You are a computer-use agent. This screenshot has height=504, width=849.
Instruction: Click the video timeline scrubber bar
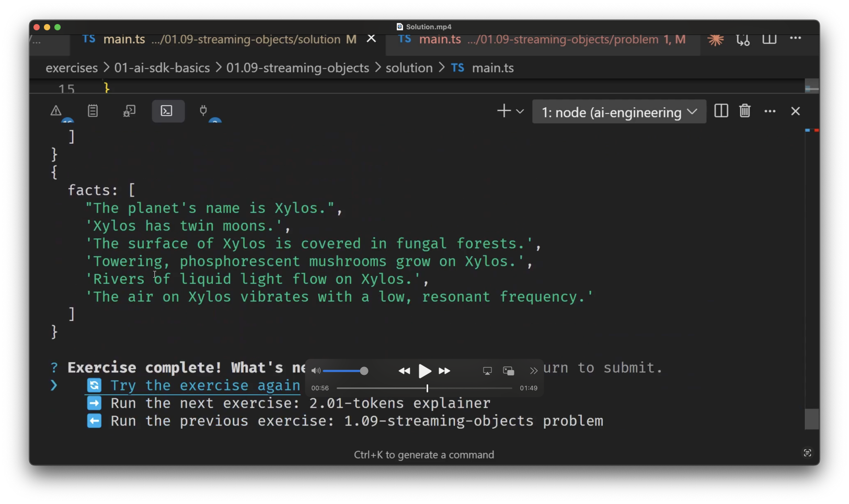[x=425, y=388]
